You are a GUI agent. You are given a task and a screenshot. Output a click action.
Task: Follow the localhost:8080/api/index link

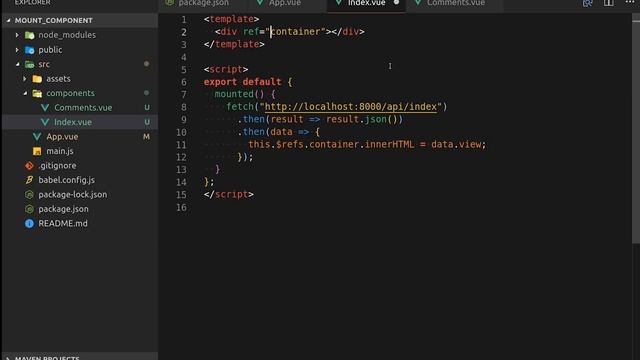click(x=351, y=107)
